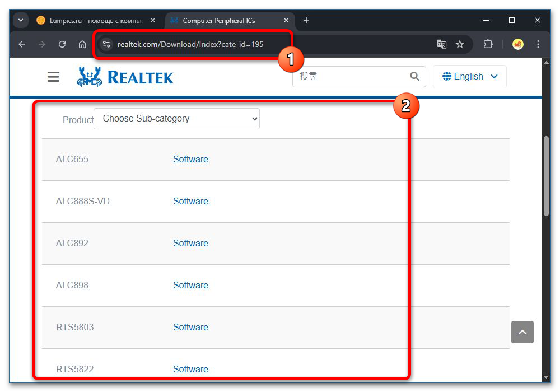Open the Software link for ALC888S-VD
Image resolution: width=560 pixels, height=392 pixels.
pyautogui.click(x=190, y=202)
